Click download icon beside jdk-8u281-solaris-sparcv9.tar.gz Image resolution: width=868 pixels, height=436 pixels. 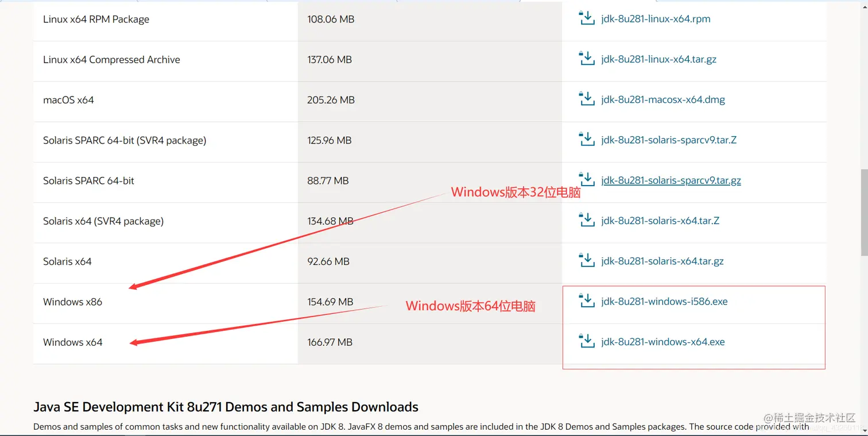[587, 179]
